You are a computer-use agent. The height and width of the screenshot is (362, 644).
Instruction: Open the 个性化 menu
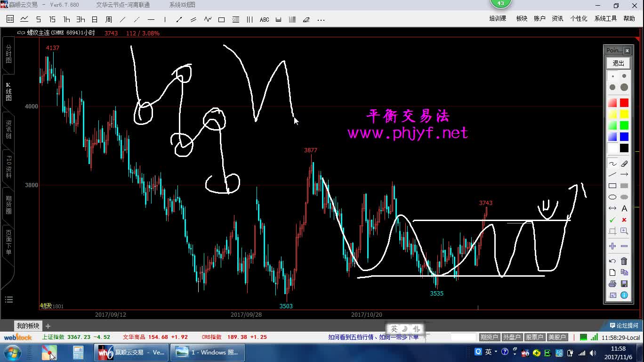(579, 18)
